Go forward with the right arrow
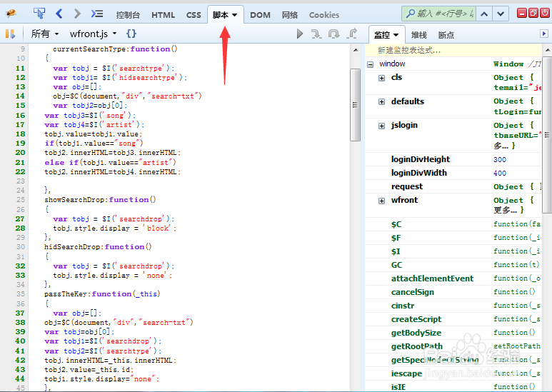Image resolution: width=552 pixels, height=392 pixels. coord(77,14)
